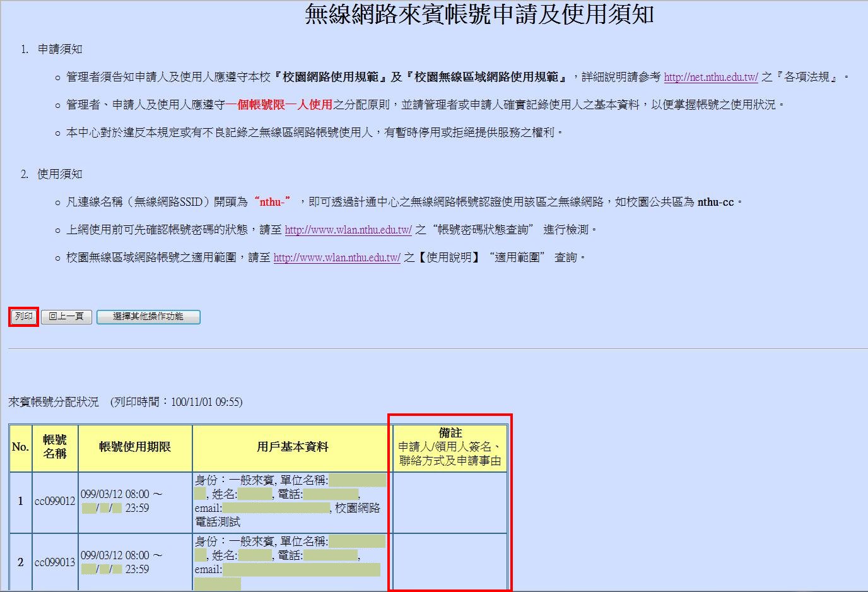The height and width of the screenshot is (592, 868).
Task: Click the 申請須知 section heading
Action: 59,49
